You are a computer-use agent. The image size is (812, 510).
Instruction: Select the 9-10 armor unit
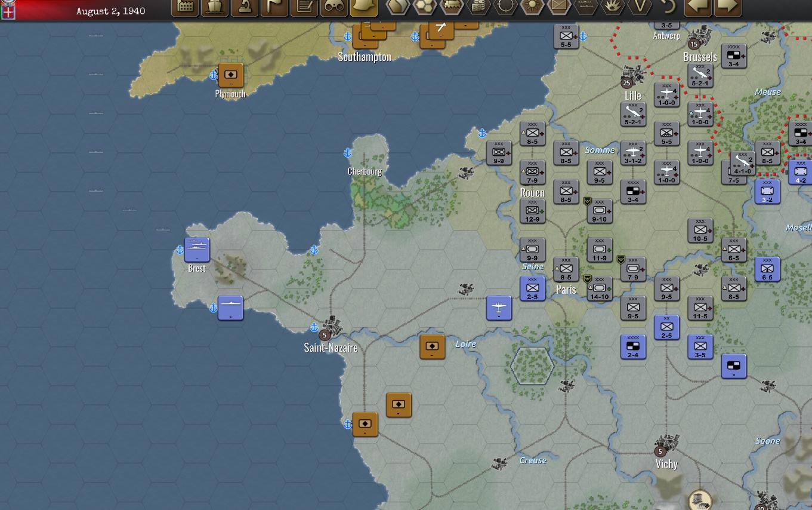pyautogui.click(x=600, y=211)
